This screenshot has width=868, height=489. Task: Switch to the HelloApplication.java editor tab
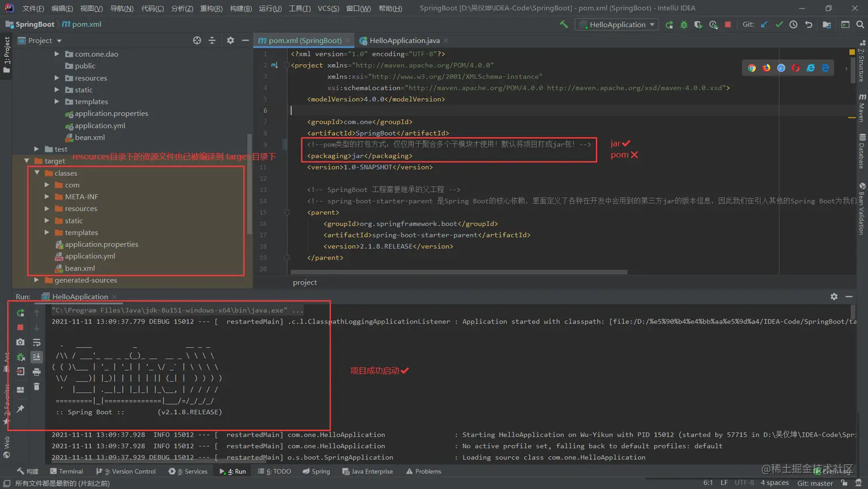[404, 41]
